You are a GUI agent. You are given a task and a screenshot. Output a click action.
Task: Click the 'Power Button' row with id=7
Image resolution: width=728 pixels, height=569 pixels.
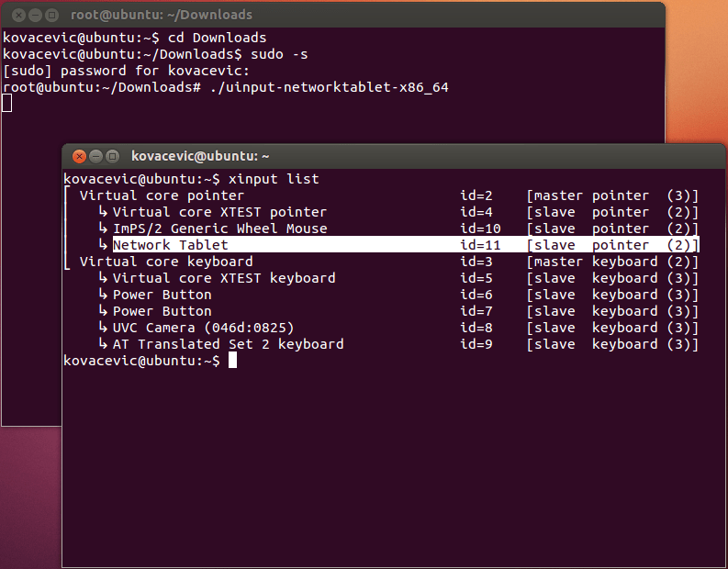398,311
